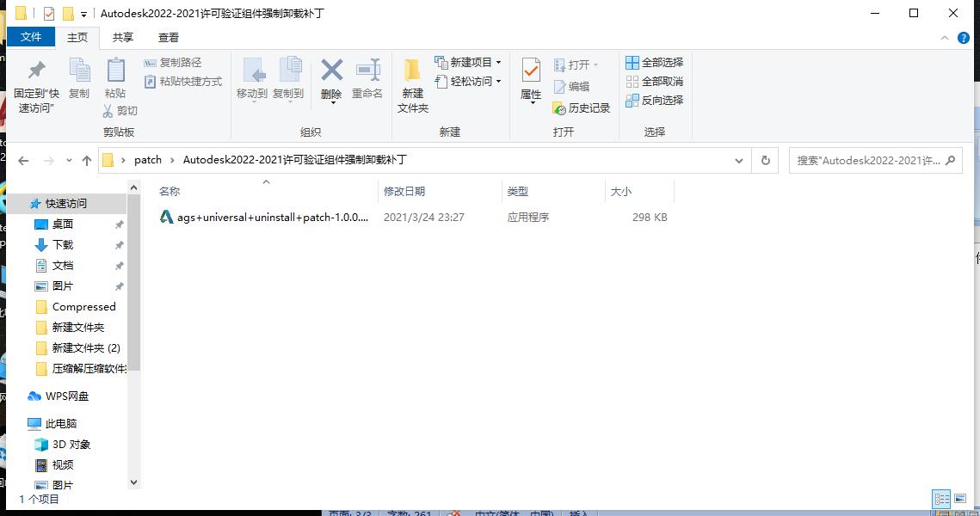This screenshot has width=980, height=516.
Task: Refresh the folder with the refresh icon
Action: (765, 160)
